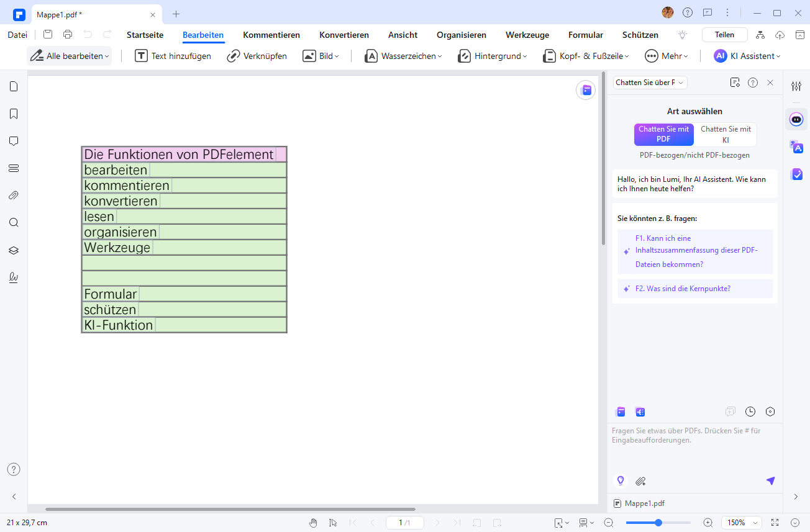
Task: Switch to the Kommentieren tab
Action: click(x=271, y=35)
